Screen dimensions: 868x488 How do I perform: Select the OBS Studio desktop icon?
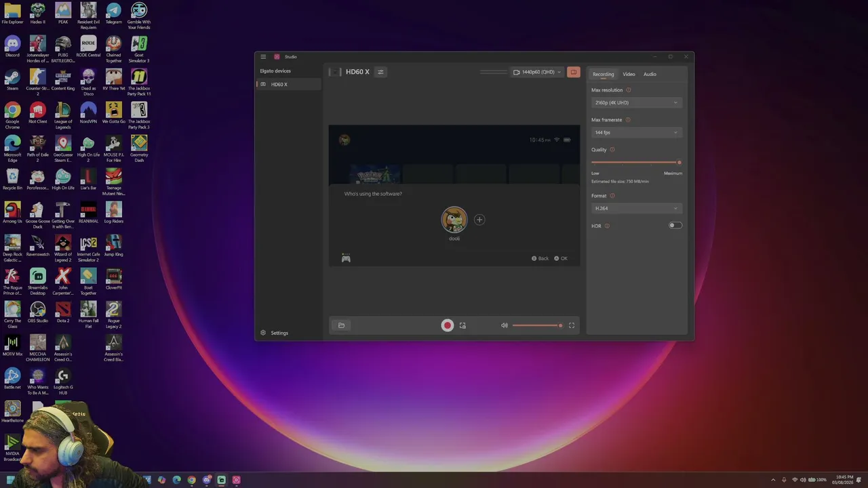point(38,312)
